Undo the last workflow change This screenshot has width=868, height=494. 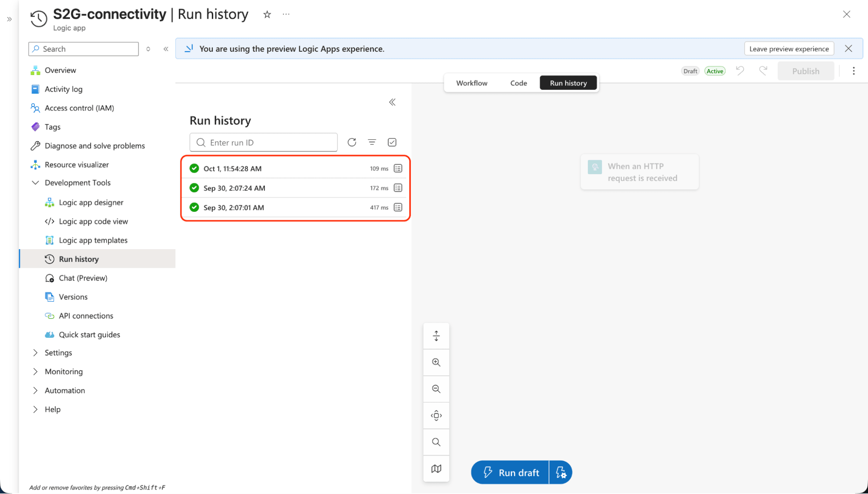(740, 71)
